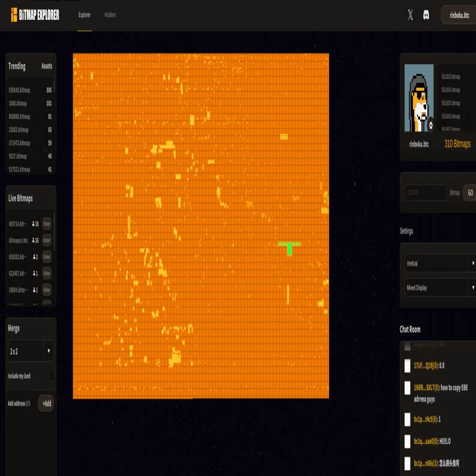Open the X (Twitter) icon link
476x476 pixels.
(x=410, y=14)
